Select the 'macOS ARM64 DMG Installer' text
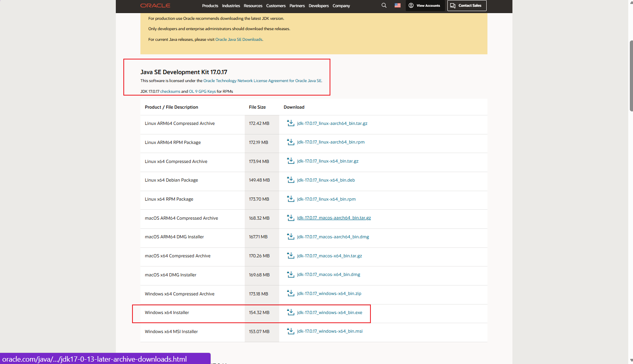 [174, 237]
